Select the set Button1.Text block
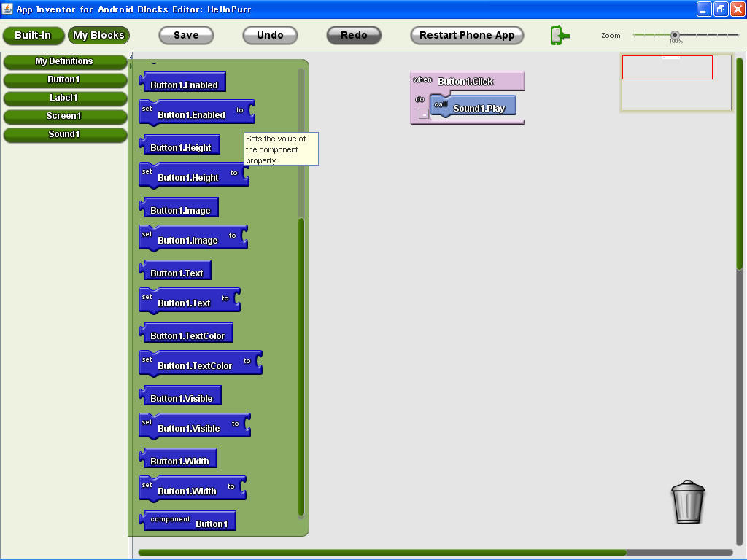 click(x=184, y=303)
